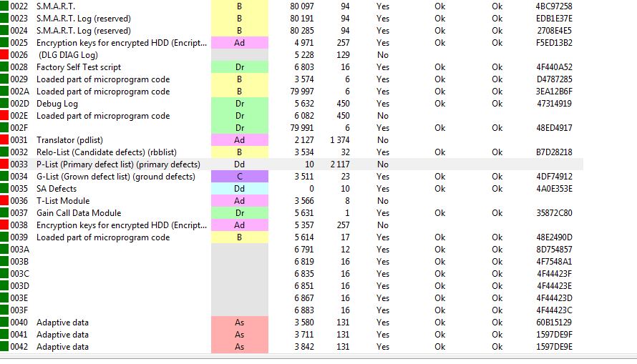Click the pink Ad cell in module 0025 row
Screen dimensions: 637x364
tap(240, 43)
